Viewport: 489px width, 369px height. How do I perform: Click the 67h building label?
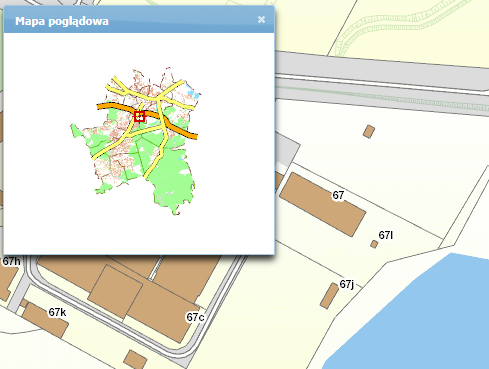tap(11, 261)
